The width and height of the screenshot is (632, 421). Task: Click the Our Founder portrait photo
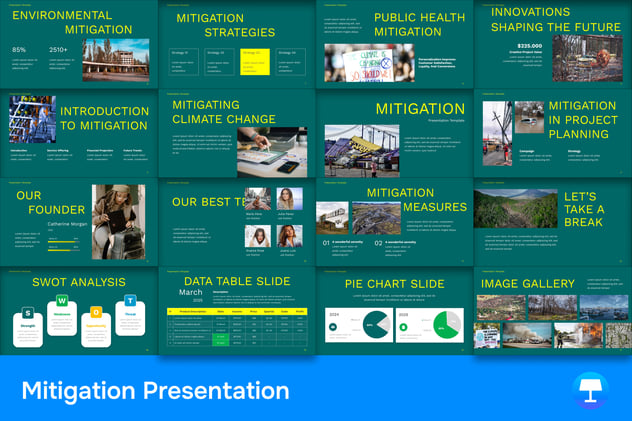118,222
